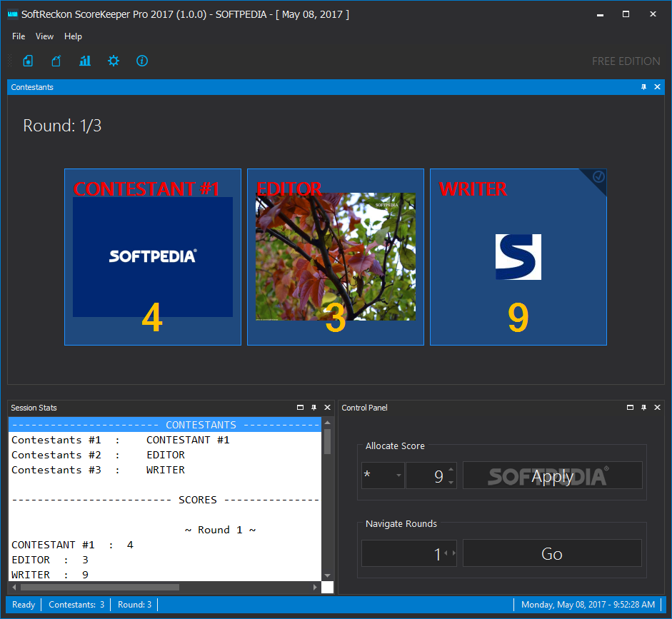Viewport: 672px width, 619px height.
Task: Open the Help menu
Action: 73,36
